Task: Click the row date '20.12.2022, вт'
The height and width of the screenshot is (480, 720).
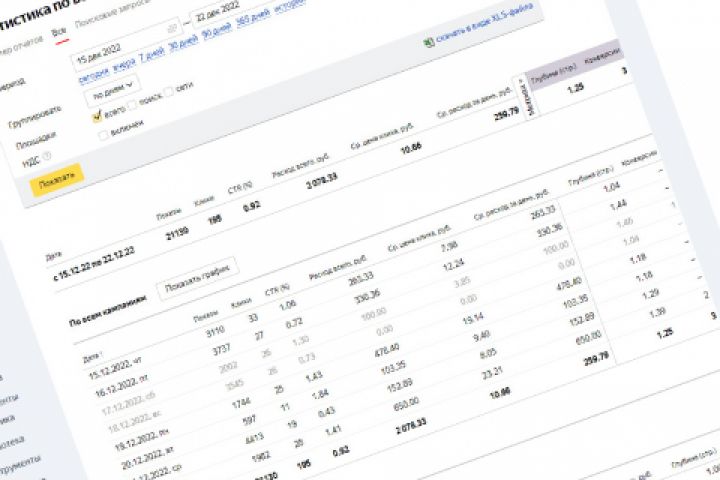Action: point(147,459)
